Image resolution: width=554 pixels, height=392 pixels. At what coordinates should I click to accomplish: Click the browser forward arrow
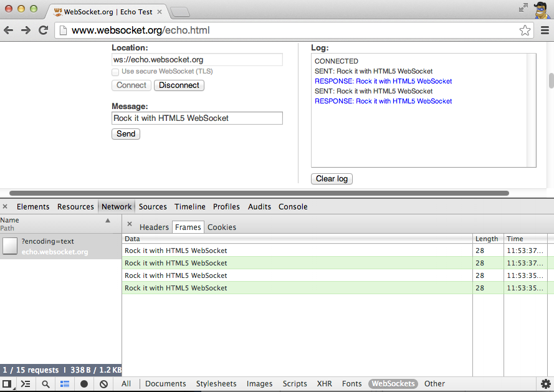(x=26, y=31)
